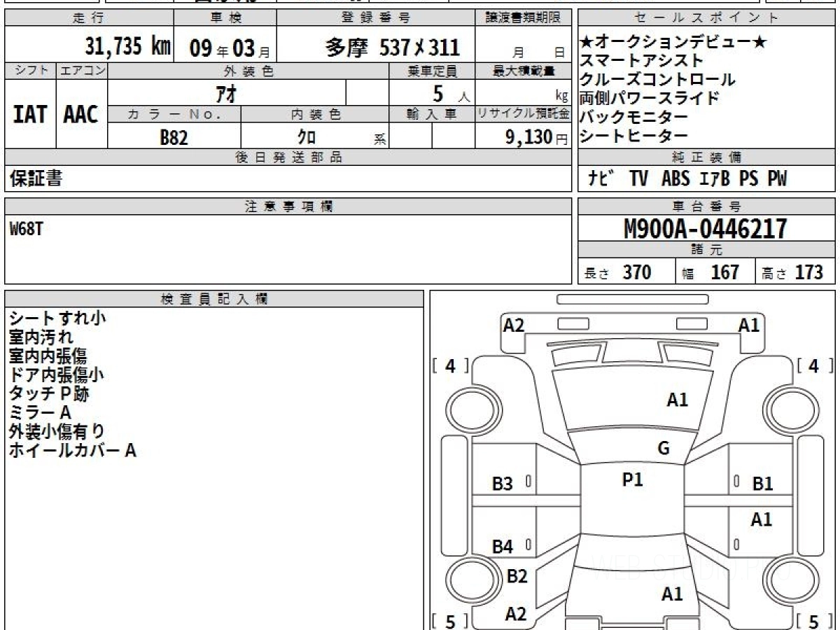Image resolution: width=840 pixels, height=630 pixels.
Task: Select the 譲渡書類期限 label
Action: tap(524, 18)
